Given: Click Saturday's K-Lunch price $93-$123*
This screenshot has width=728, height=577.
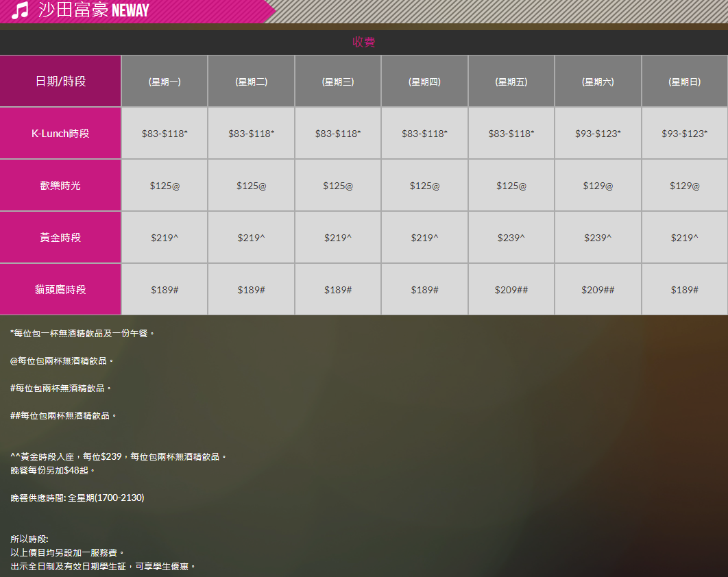Looking at the screenshot, I should coord(598,134).
